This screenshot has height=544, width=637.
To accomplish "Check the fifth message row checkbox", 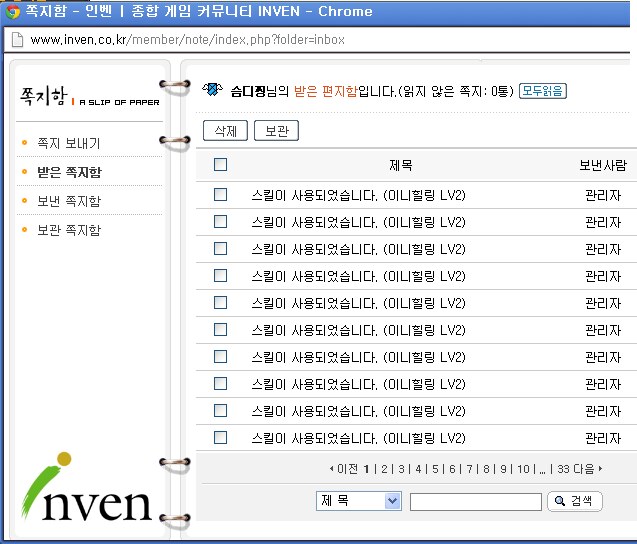I will click(220, 303).
